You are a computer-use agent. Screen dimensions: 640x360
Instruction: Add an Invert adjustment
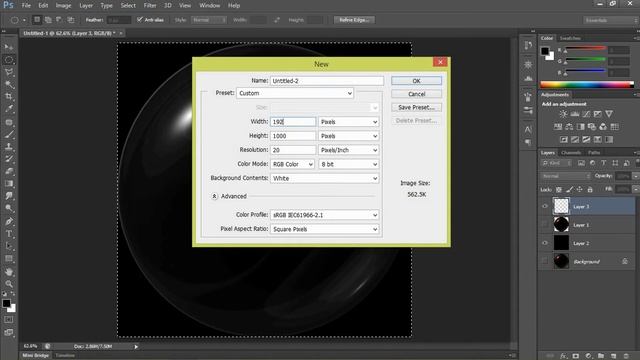[x=563, y=140]
